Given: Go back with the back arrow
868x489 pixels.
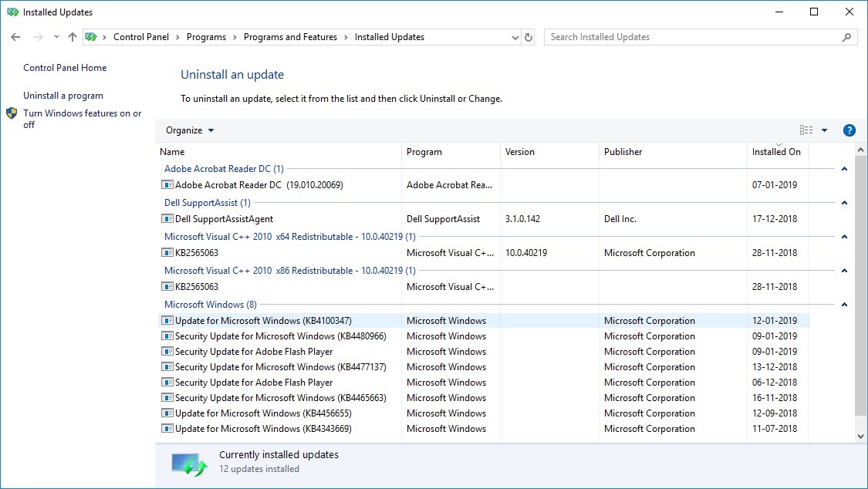Looking at the screenshot, I should click(15, 37).
